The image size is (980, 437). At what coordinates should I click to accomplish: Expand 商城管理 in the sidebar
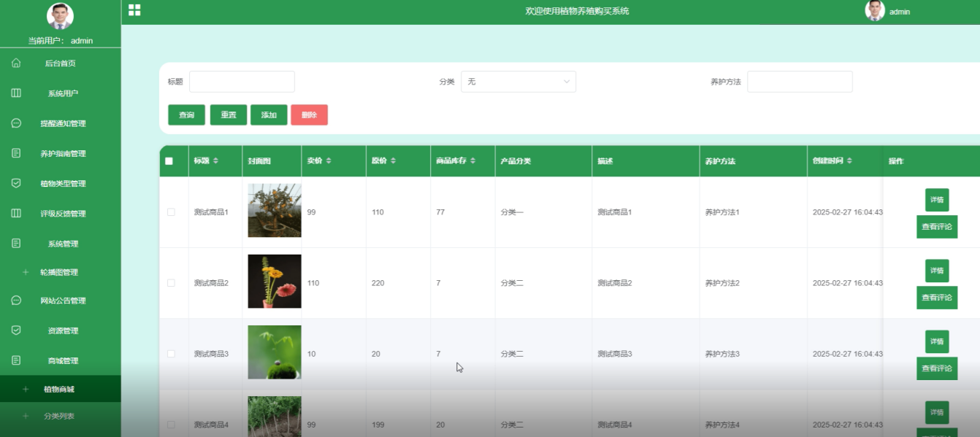click(61, 360)
